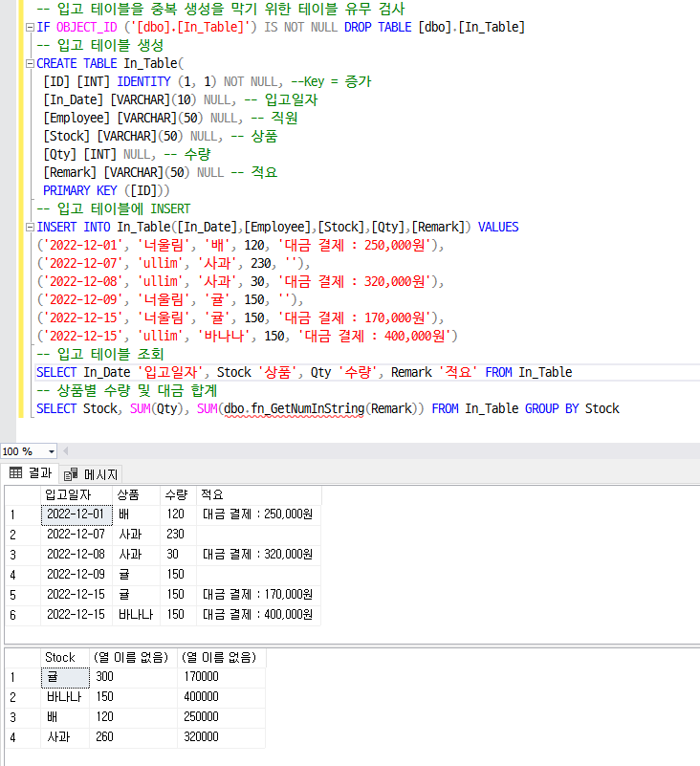
Task: Click the message icon on 메시지 tab
Action: 71,474
